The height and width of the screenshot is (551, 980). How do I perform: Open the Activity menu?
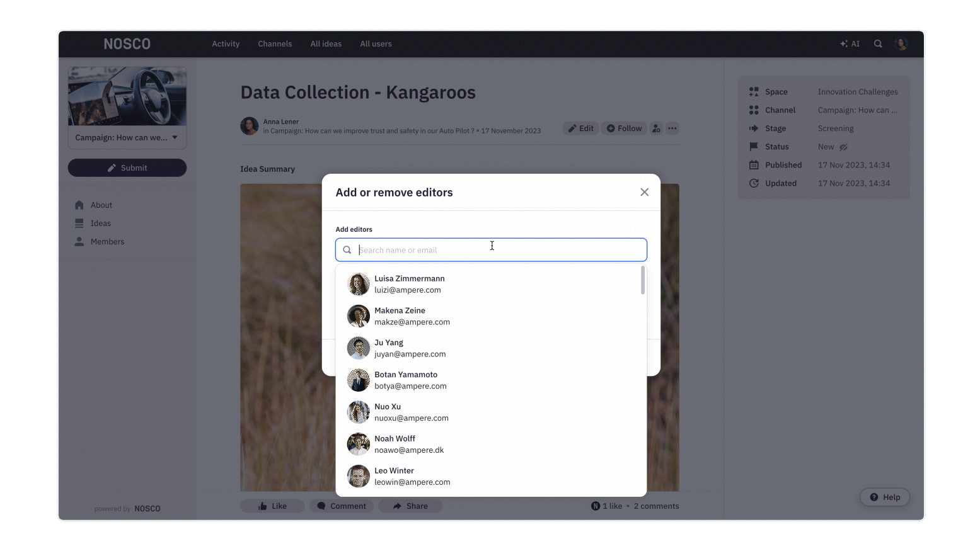(226, 44)
